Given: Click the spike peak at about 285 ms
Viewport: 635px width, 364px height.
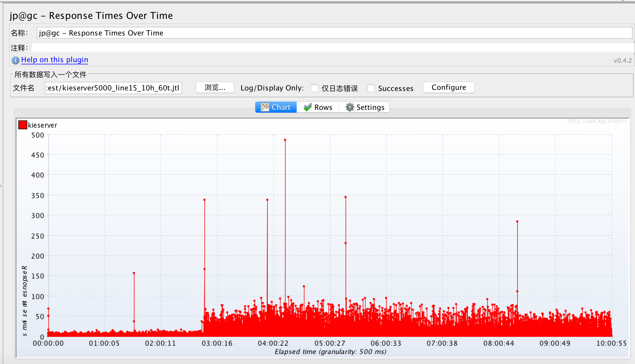Looking at the screenshot, I should (x=517, y=221).
